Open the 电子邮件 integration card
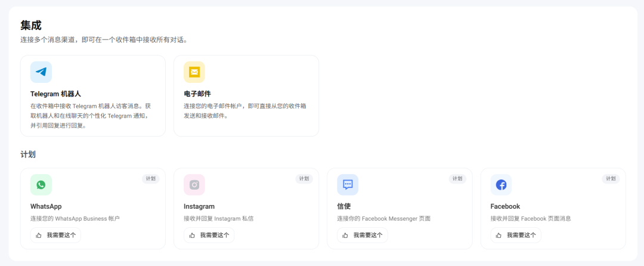Screen dimensions: 644x266 (x=246, y=95)
